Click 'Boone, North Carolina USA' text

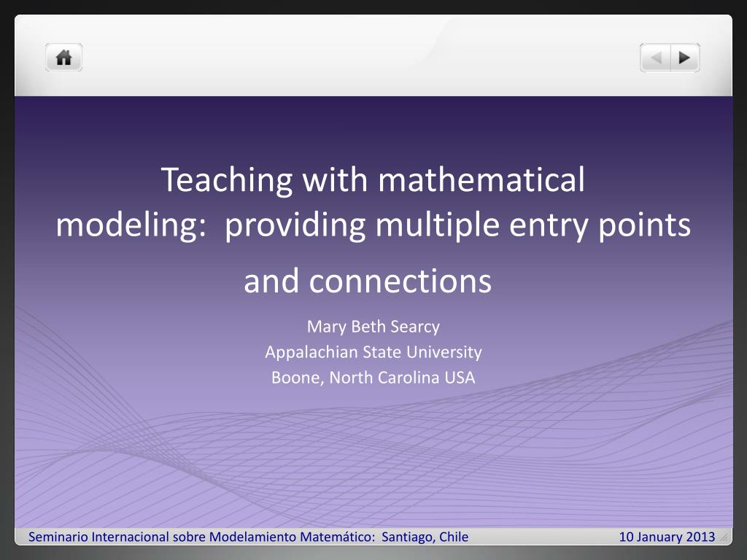373,378
